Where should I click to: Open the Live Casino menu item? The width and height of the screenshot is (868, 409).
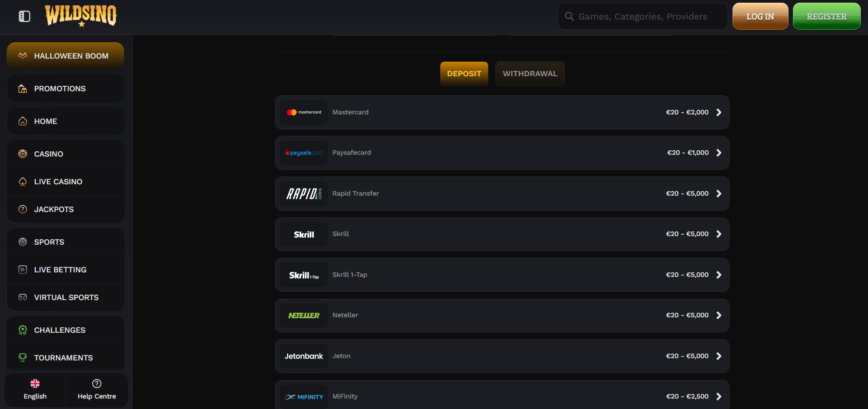[58, 182]
